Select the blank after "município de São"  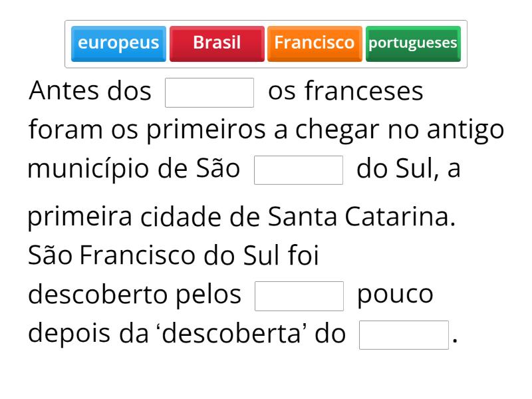tap(299, 170)
